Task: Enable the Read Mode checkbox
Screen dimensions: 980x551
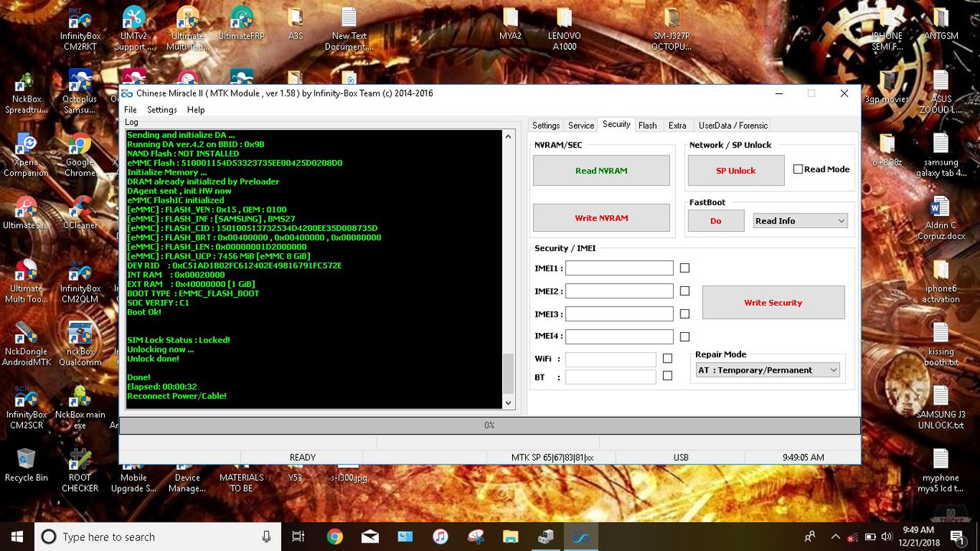Action: coord(798,169)
